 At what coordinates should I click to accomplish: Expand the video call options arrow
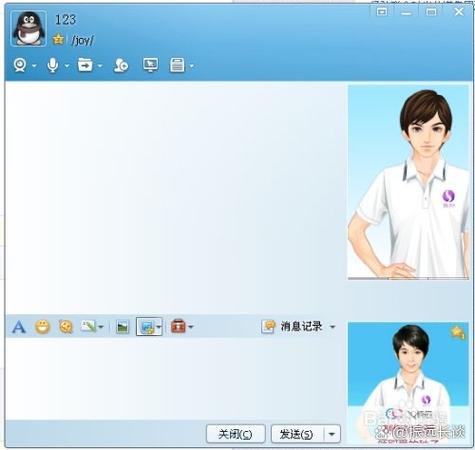pyautogui.click(x=34, y=66)
